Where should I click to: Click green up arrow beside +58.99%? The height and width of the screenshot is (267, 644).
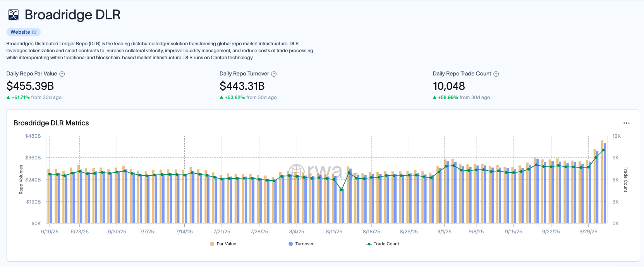pos(434,98)
